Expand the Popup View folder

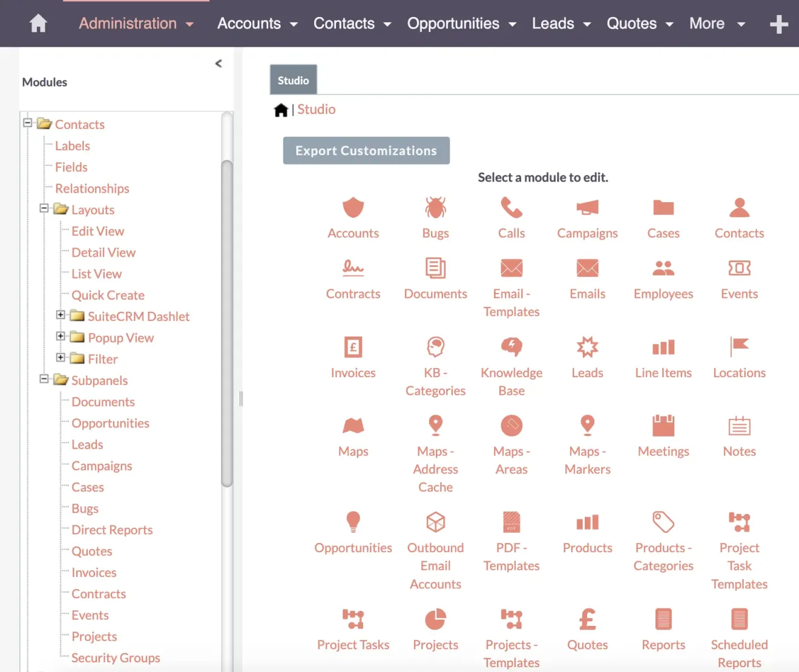[61, 336]
